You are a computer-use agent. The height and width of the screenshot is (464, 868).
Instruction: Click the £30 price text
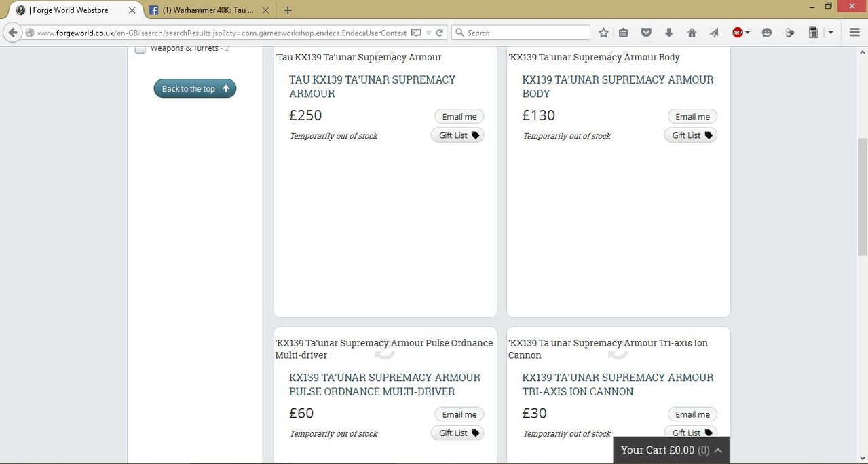point(535,413)
